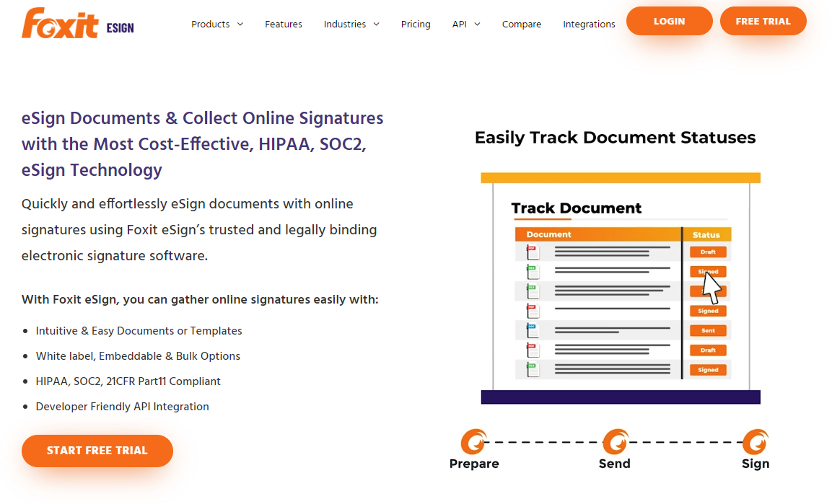
Task: Click the 'eSign Documents & Collect Online Signatures' headline
Action: [202, 143]
